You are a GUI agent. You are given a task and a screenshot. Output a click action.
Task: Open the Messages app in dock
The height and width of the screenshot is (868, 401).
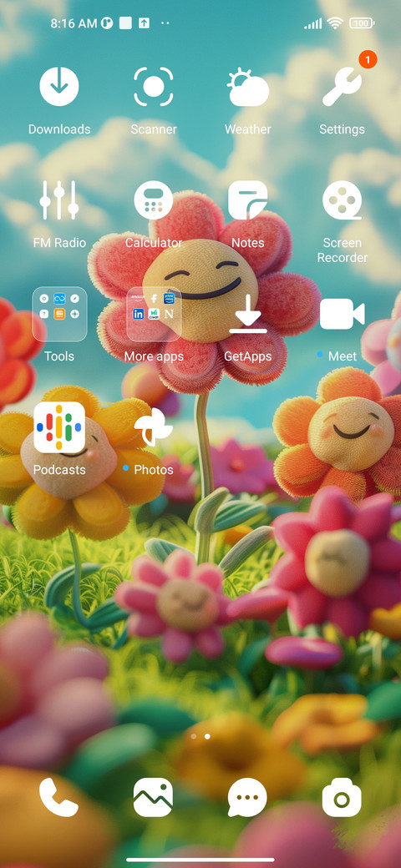click(x=247, y=797)
